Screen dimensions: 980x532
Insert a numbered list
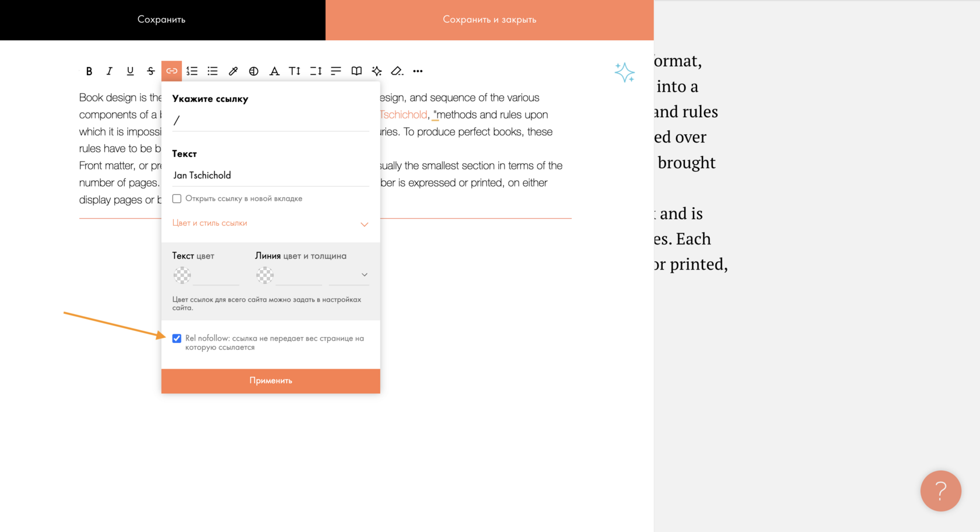click(192, 71)
